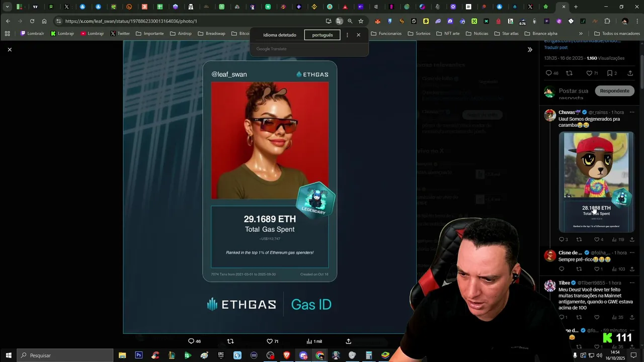Open the bear gas card image in Chuvas reply

pos(596,182)
